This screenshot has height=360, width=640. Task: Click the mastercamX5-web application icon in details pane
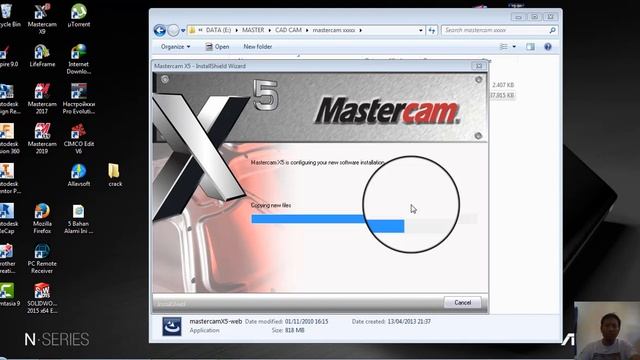[172, 326]
